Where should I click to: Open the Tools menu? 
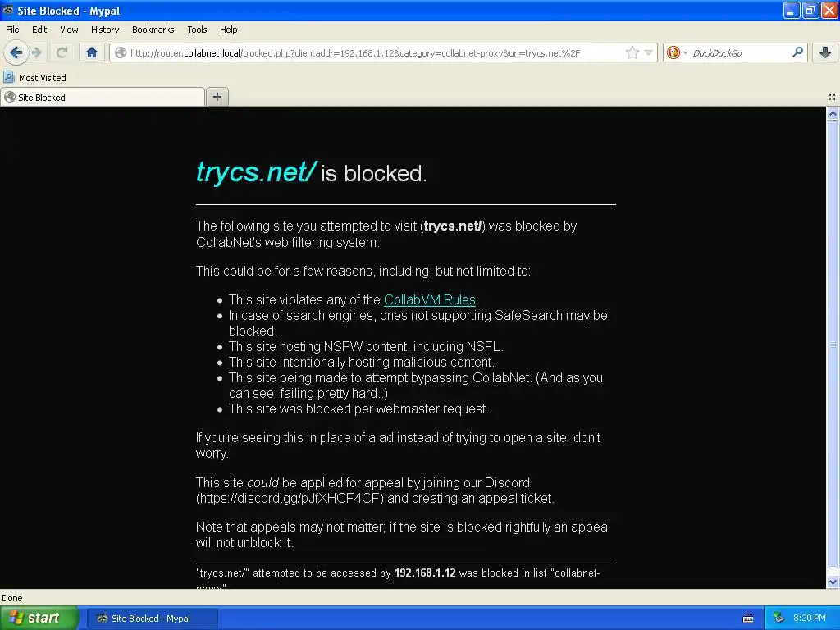(197, 30)
